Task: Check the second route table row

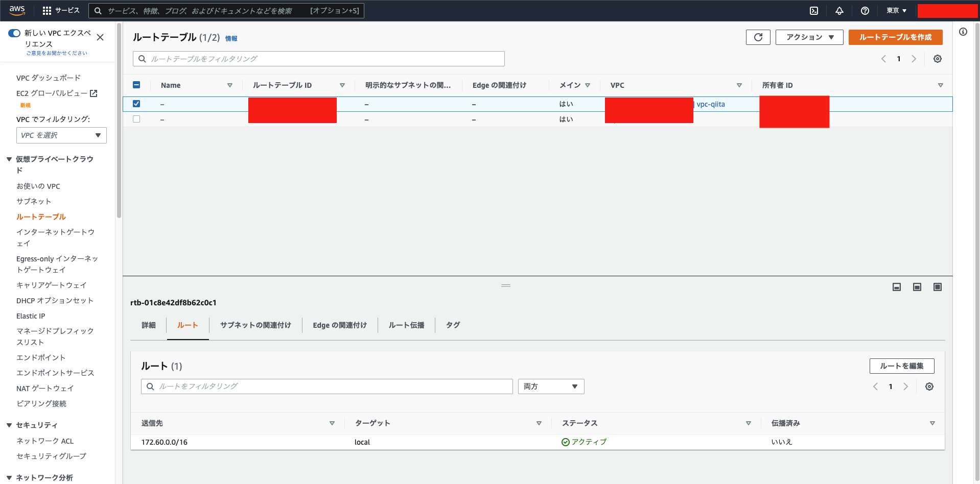Action: click(x=136, y=119)
